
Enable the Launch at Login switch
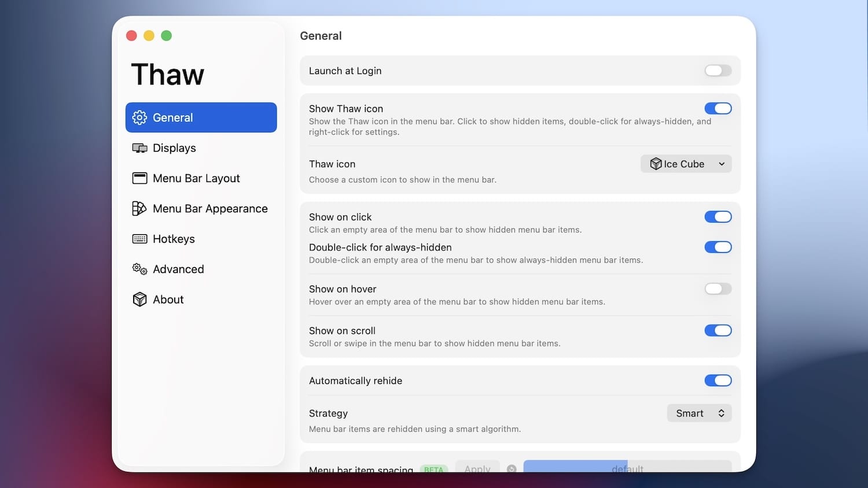click(x=718, y=71)
